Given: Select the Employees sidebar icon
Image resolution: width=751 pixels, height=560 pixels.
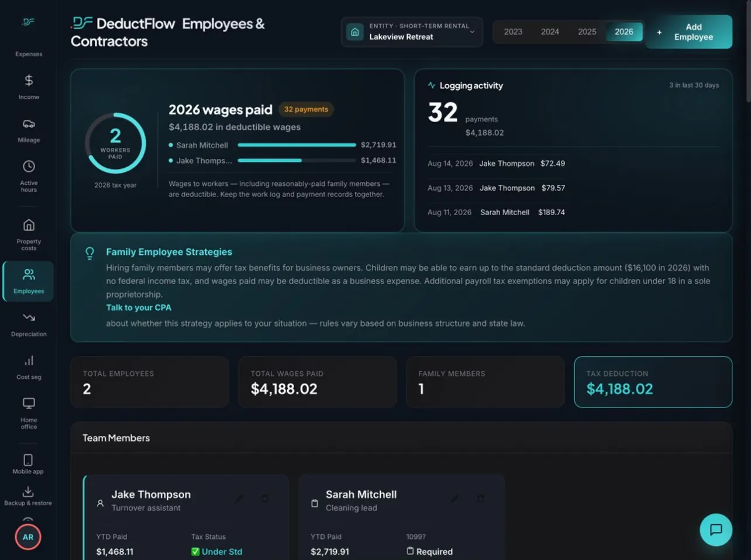Looking at the screenshot, I should point(29,275).
